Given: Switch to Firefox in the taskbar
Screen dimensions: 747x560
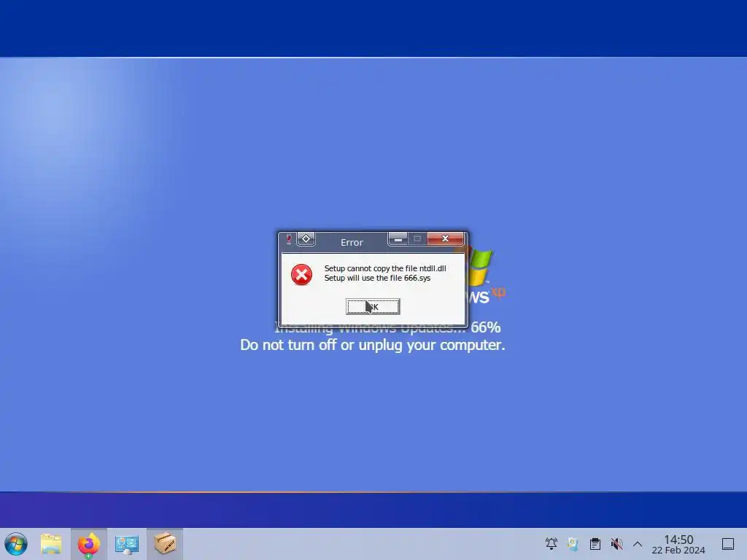Looking at the screenshot, I should 88,544.
